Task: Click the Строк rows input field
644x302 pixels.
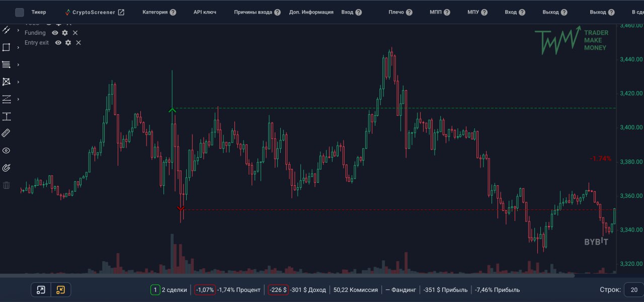Action: [633, 289]
